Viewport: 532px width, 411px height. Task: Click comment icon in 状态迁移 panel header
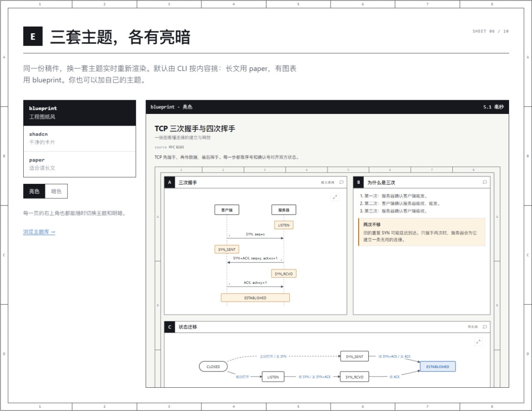pos(485,327)
